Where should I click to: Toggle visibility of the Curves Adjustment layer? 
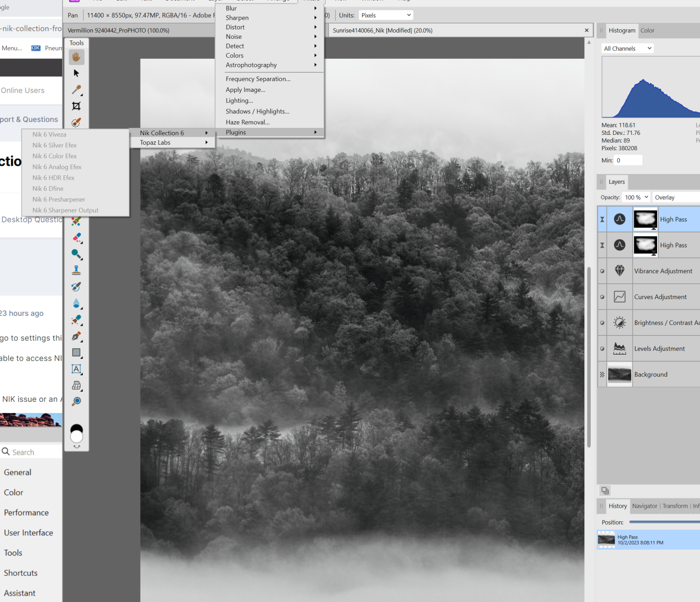point(602,297)
